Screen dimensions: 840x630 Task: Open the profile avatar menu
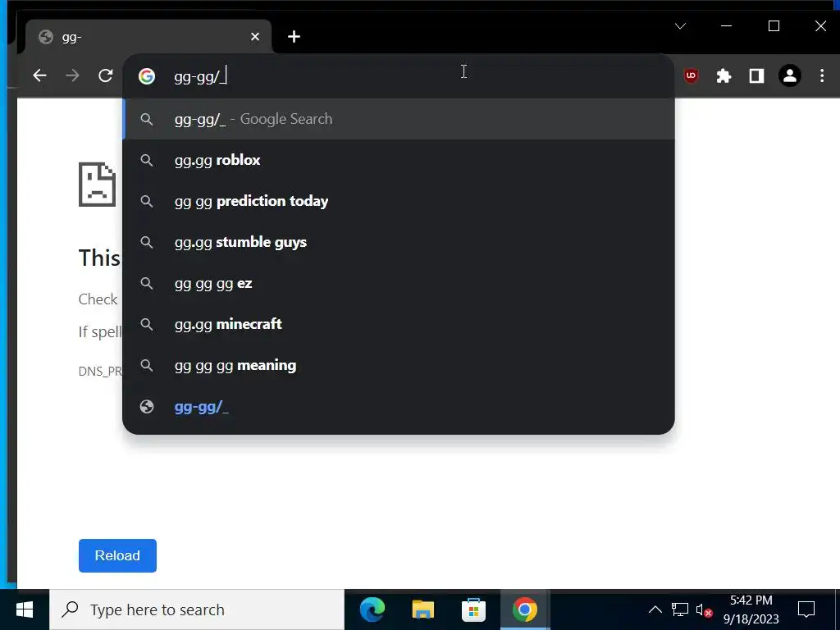tap(790, 76)
